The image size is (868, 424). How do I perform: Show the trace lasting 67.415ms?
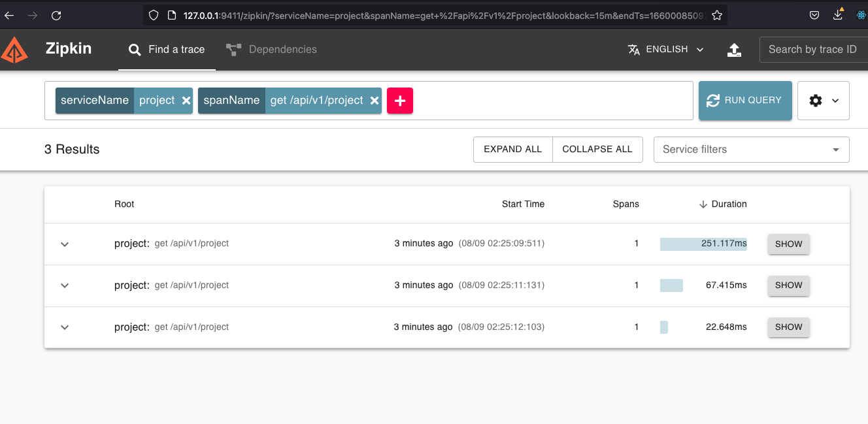(x=789, y=285)
